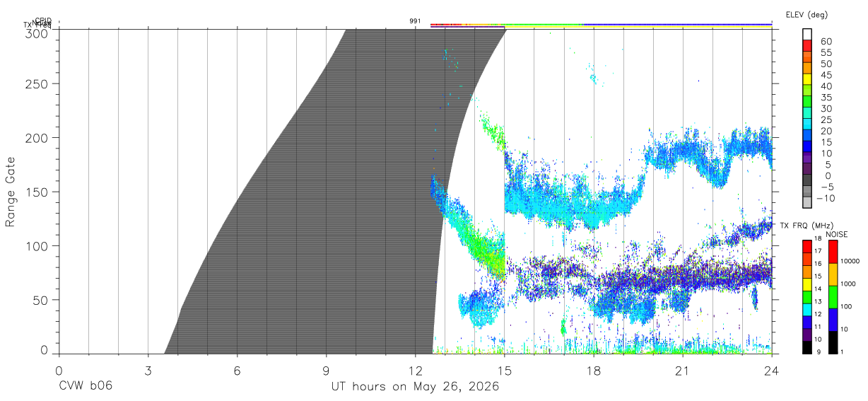
Task: Click the '10000' label on NOISE scale
Action: click(851, 262)
